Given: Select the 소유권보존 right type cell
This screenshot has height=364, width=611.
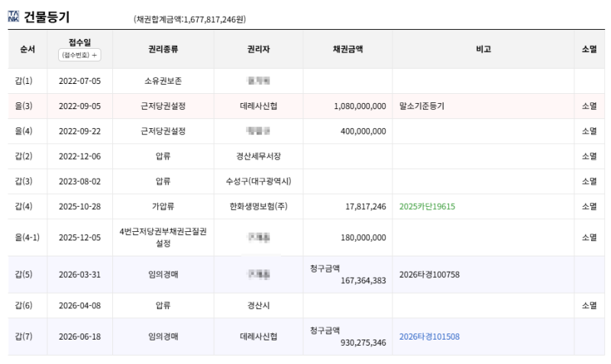Looking at the screenshot, I should pos(163,81).
